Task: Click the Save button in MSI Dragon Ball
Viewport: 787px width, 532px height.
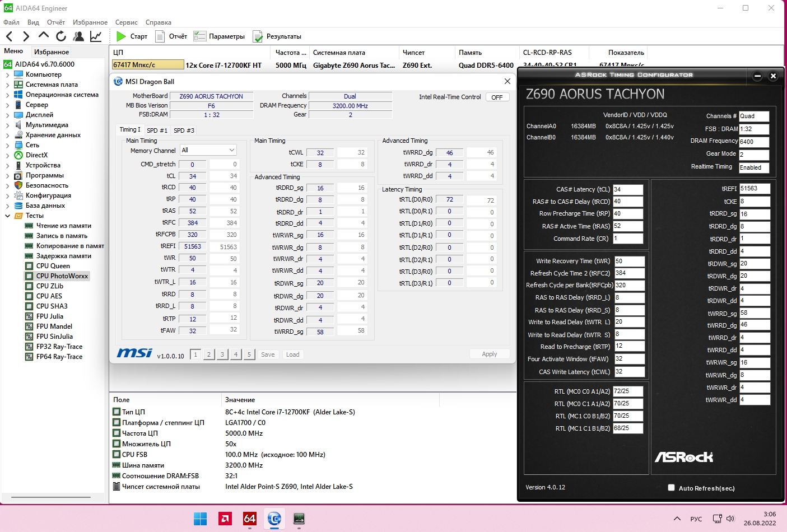Action: [x=268, y=354]
